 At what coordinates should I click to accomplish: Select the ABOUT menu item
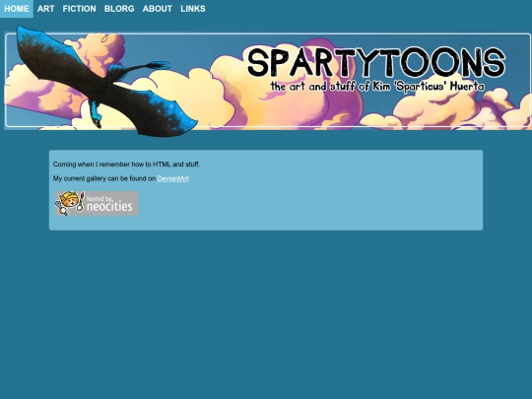tap(158, 9)
